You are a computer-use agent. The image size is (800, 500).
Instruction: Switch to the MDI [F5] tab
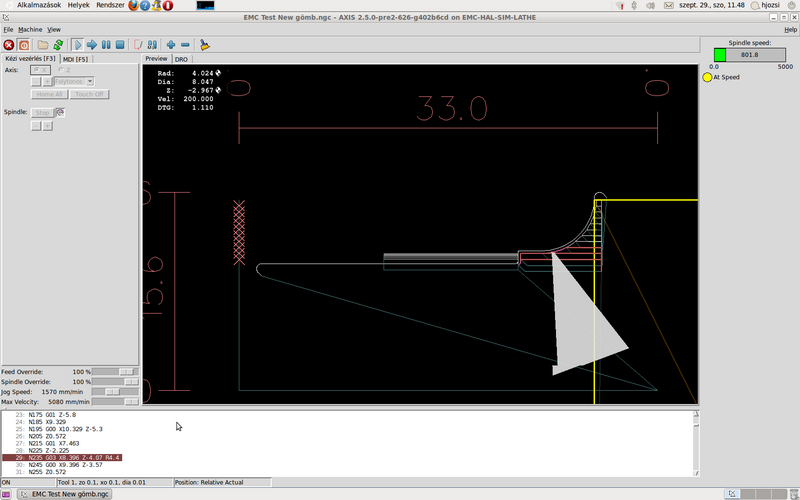pyautogui.click(x=75, y=59)
